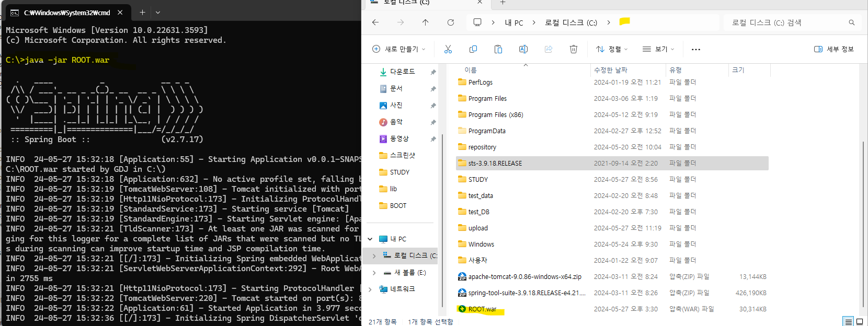Viewport: 868px width, 326px height.
Task: Select the sts-3.9.18.RELEASE folder
Action: tap(612, 163)
